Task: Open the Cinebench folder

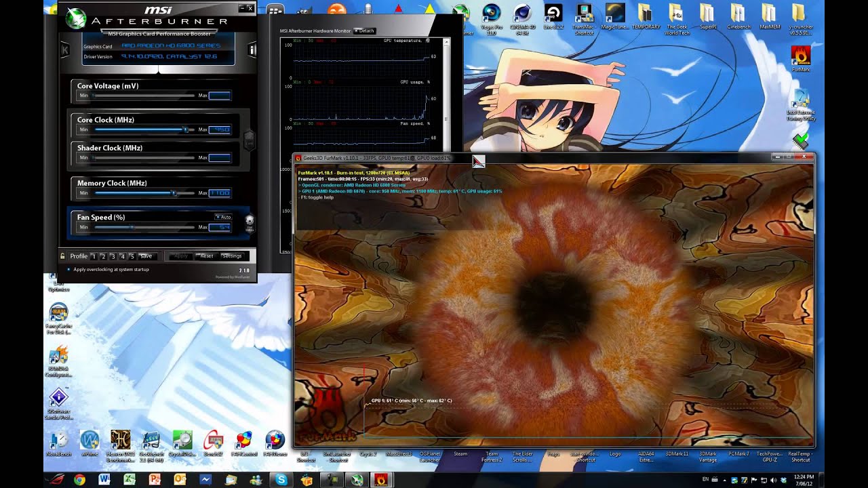Action: pyautogui.click(x=738, y=17)
